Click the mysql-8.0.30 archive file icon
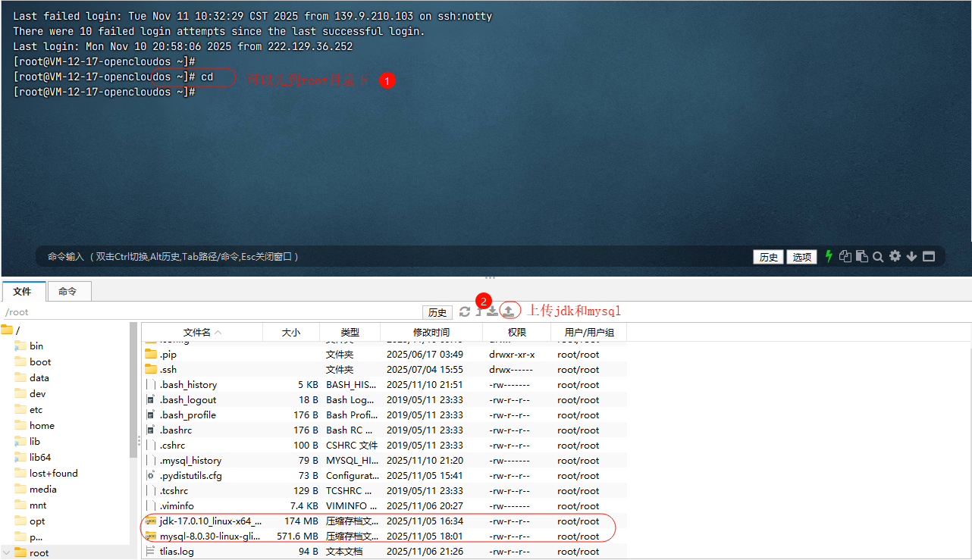The height and width of the screenshot is (560, 972). click(x=151, y=536)
